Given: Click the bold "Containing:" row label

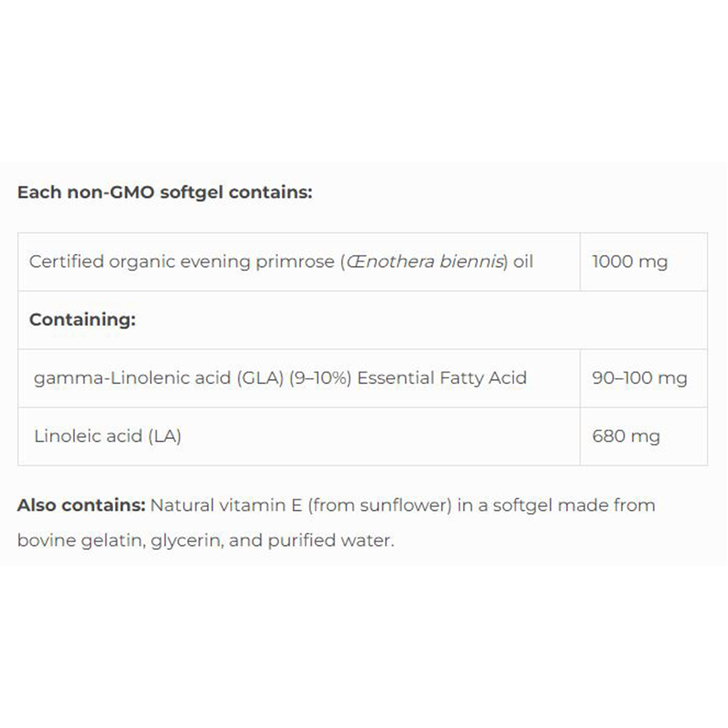Looking at the screenshot, I should click(83, 320).
